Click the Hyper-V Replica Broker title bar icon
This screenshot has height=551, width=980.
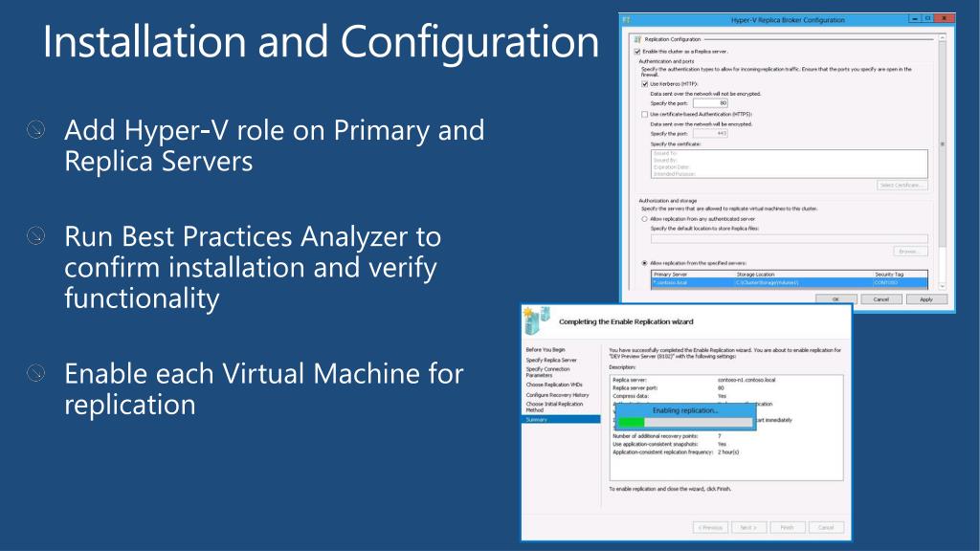pyautogui.click(x=625, y=19)
